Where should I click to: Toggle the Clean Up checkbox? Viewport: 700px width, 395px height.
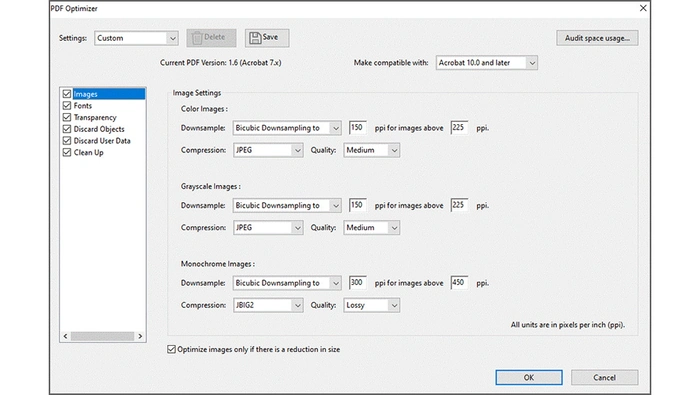click(x=67, y=152)
